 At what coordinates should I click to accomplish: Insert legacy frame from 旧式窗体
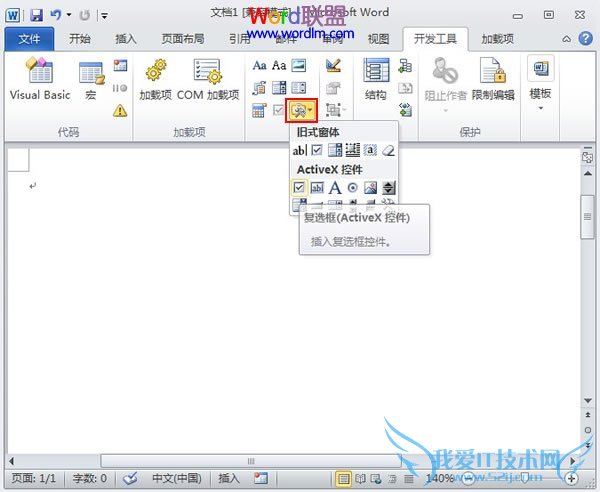[x=352, y=150]
